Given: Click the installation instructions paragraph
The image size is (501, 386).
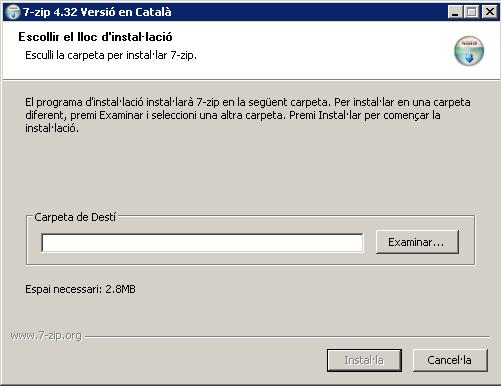Looking at the screenshot, I should point(248,115).
